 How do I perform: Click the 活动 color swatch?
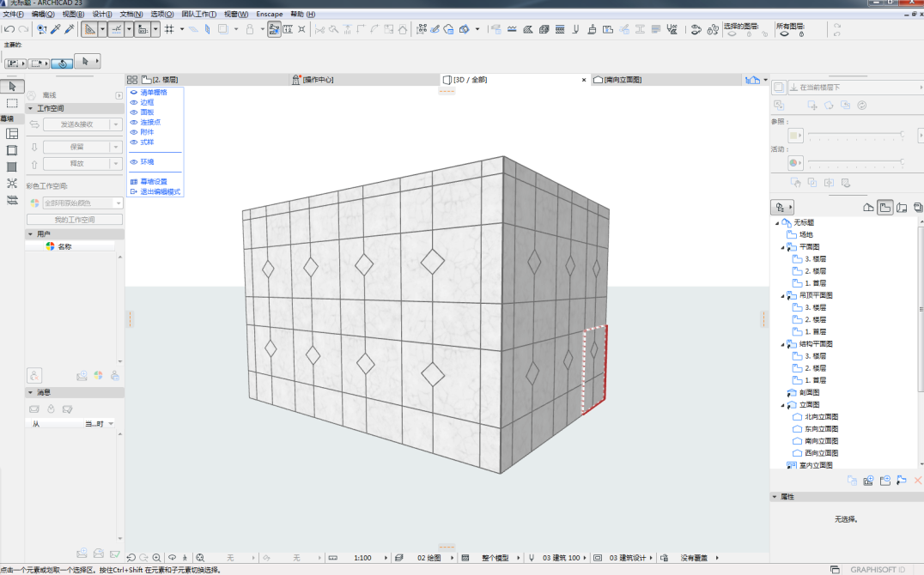coord(793,162)
